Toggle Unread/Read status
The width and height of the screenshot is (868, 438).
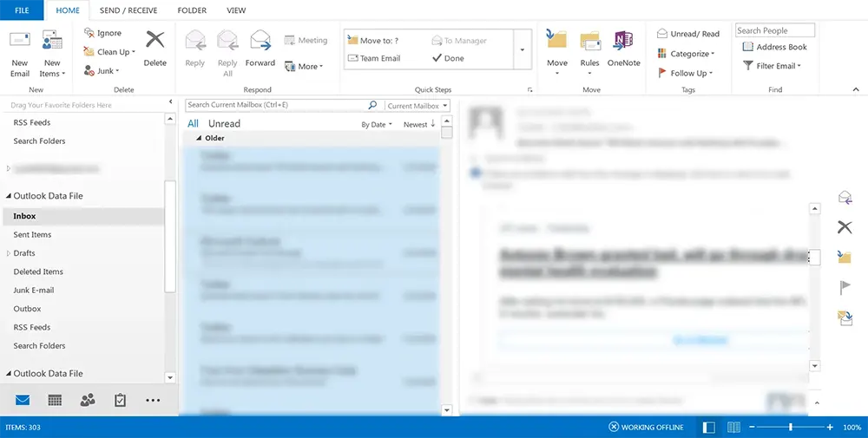(688, 34)
